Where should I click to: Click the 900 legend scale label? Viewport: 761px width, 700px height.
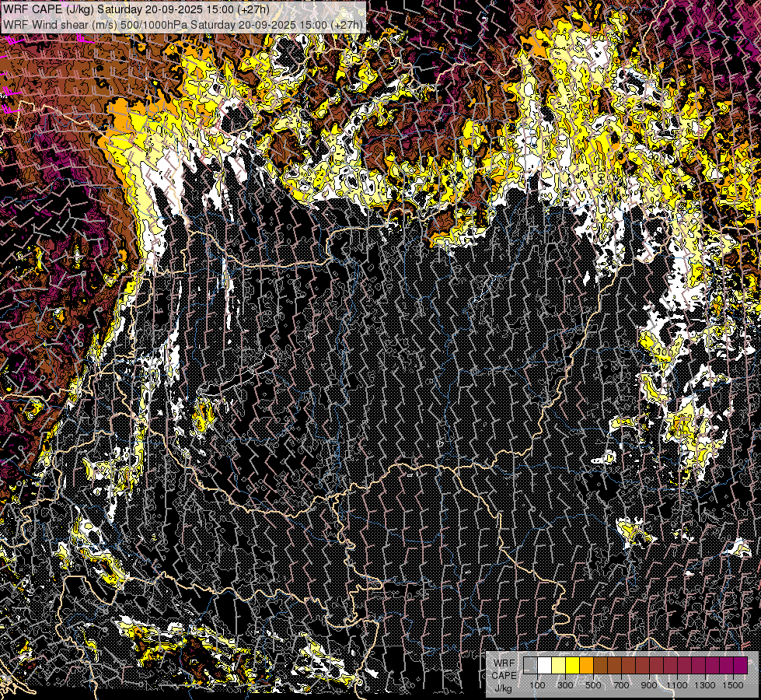pos(649,685)
